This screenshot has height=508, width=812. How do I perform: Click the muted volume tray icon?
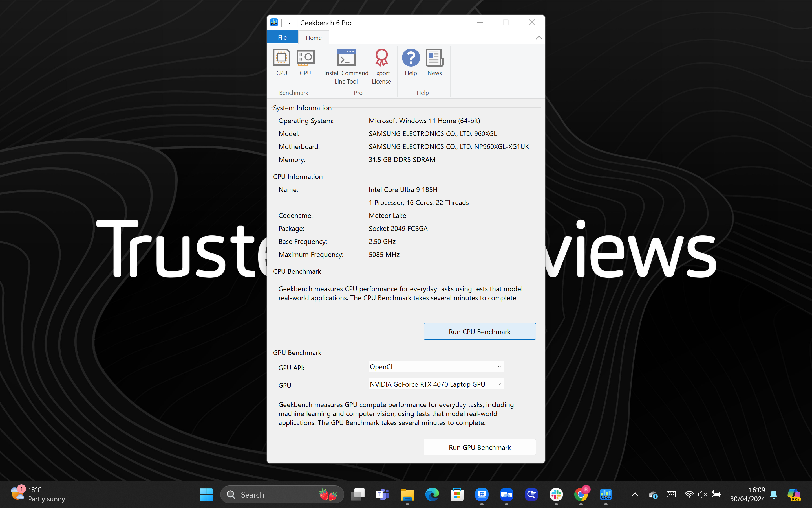pyautogui.click(x=702, y=494)
